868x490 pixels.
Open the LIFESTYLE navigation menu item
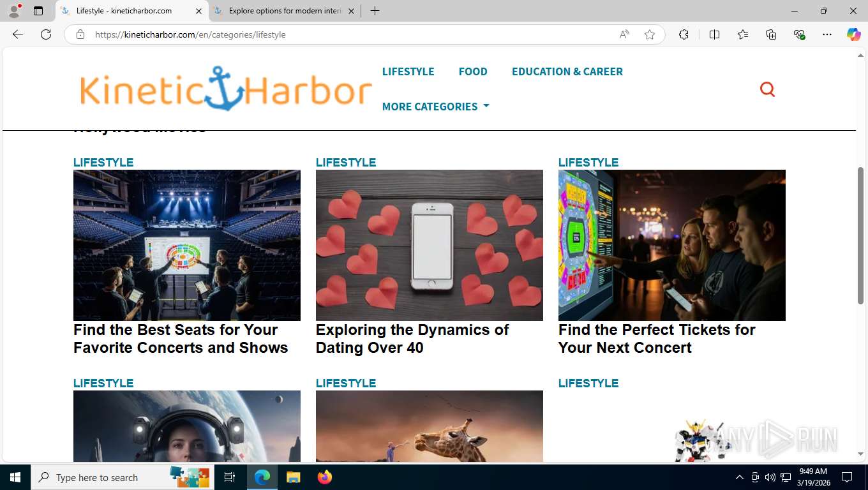click(x=408, y=71)
